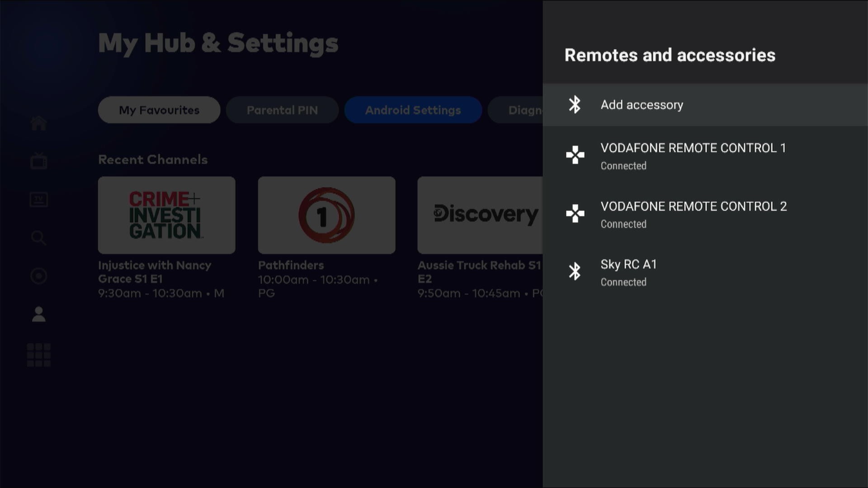
Task: Click Connected status under VODAFONE REMOTE CONTROL 2
Action: coord(623,224)
